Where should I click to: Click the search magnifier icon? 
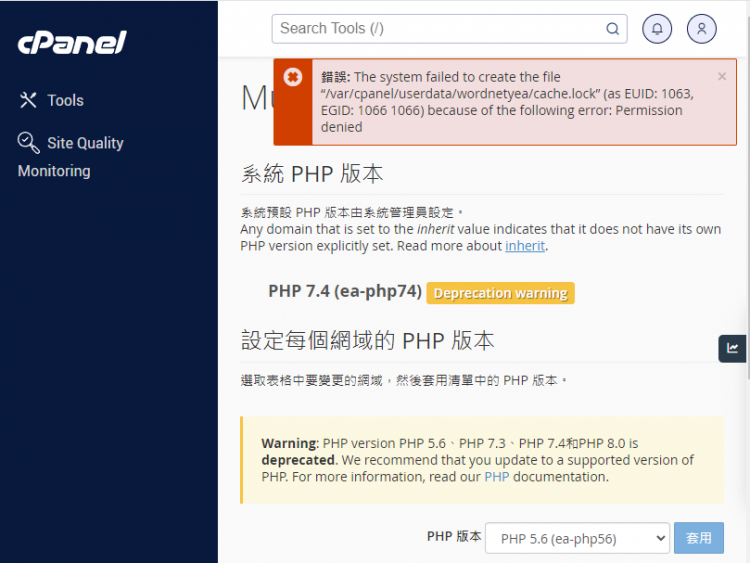pos(612,29)
